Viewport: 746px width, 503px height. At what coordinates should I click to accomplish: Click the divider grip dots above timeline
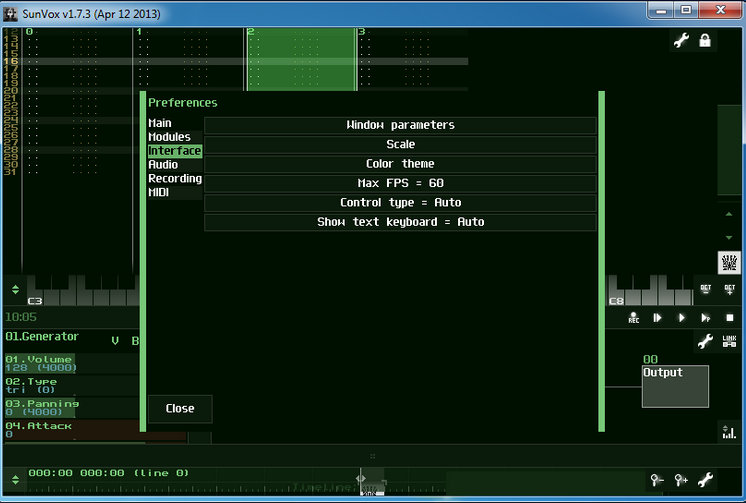click(x=373, y=456)
